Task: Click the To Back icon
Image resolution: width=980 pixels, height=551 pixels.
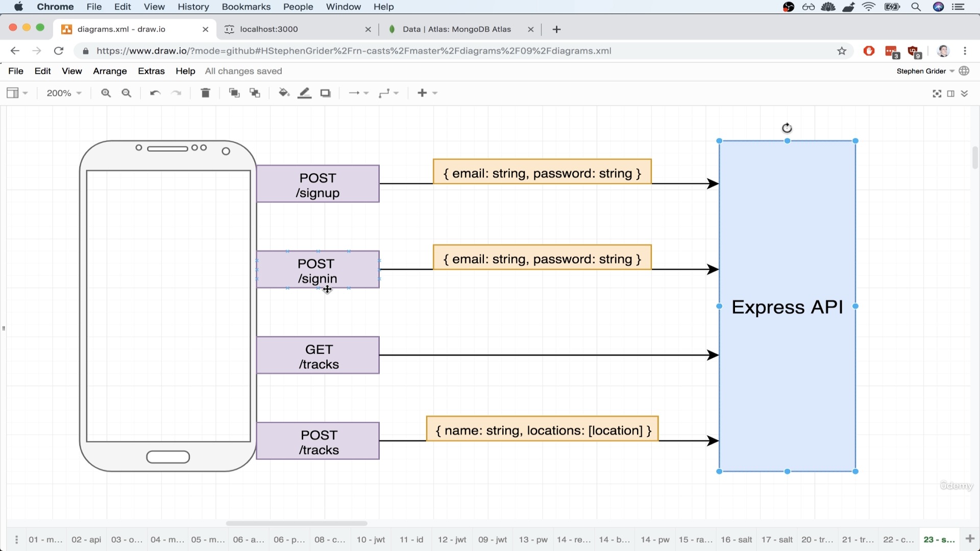Action: 255,93
